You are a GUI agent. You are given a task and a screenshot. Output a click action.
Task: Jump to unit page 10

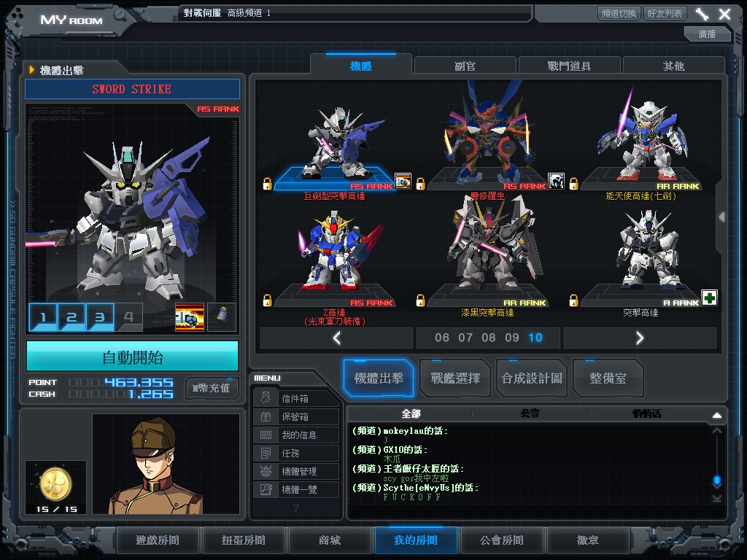pos(535,338)
